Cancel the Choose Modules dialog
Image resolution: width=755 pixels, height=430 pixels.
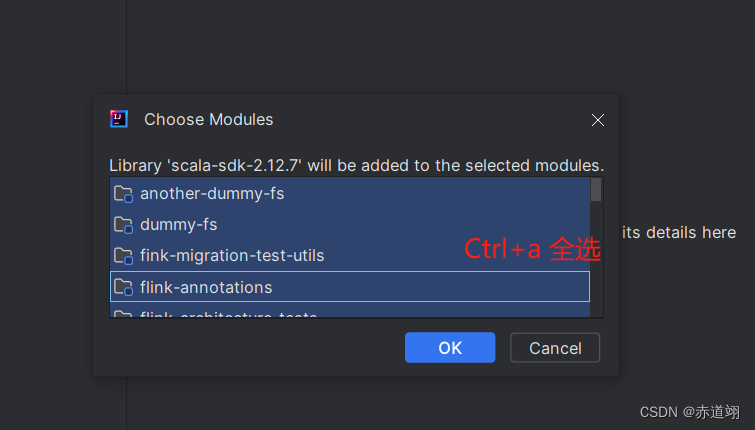pyautogui.click(x=555, y=348)
